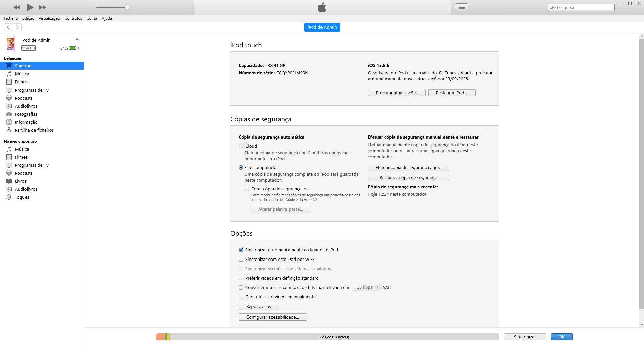Viewport: 644px width, 345px height.
Task: Go back with the left arrow
Action: (x=8, y=27)
